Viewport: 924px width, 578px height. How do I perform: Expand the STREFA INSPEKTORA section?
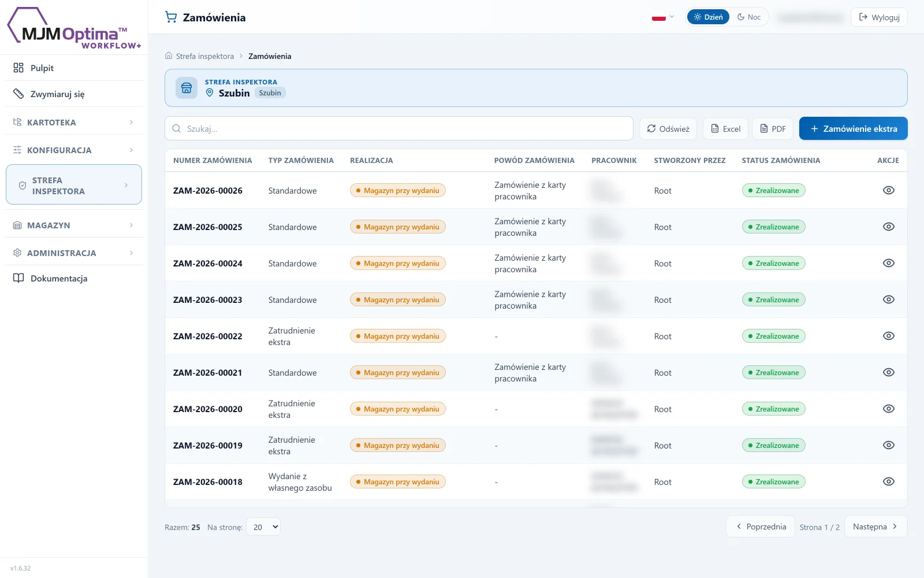74,185
